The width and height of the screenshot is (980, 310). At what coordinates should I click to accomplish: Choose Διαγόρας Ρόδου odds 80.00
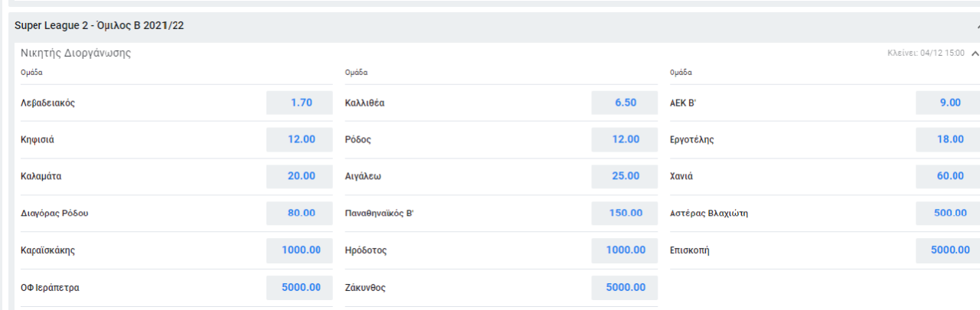[300, 213]
